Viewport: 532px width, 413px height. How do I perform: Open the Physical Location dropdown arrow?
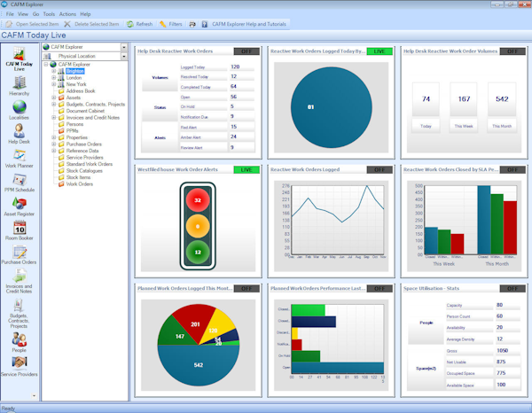[x=124, y=57]
